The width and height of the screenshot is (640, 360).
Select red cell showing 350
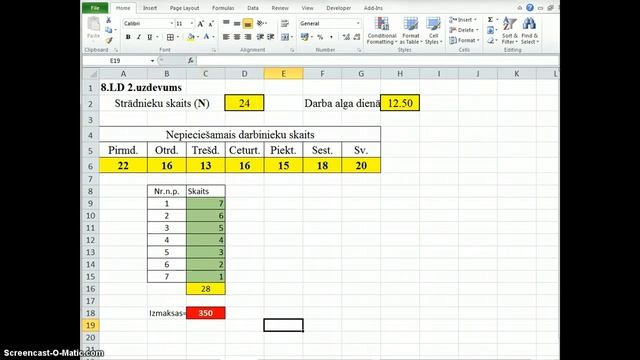coord(206,313)
